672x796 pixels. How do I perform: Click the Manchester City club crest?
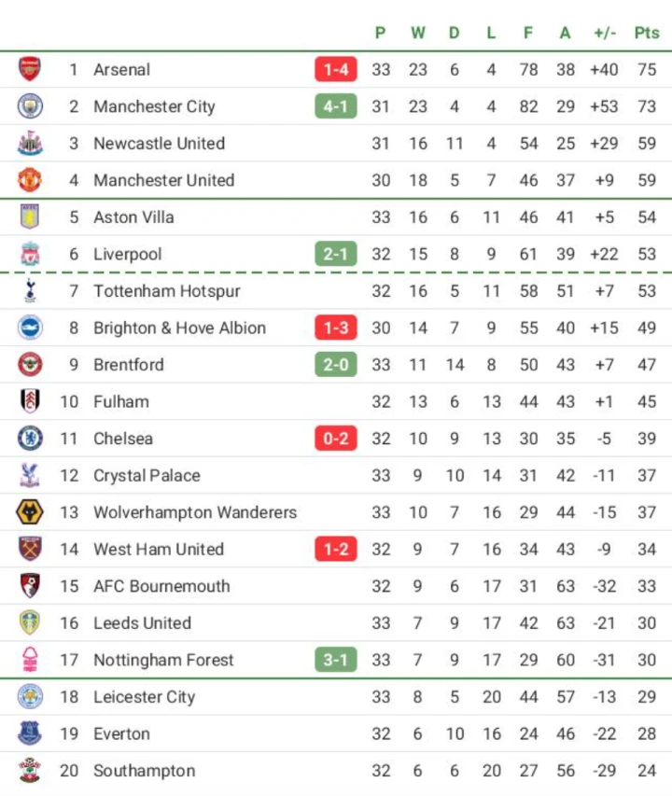coord(30,106)
